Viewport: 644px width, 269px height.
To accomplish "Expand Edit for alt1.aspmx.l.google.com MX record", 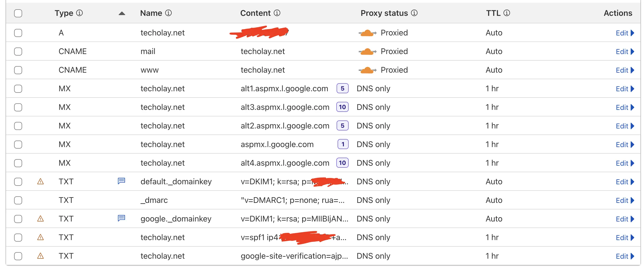I will coord(625,89).
